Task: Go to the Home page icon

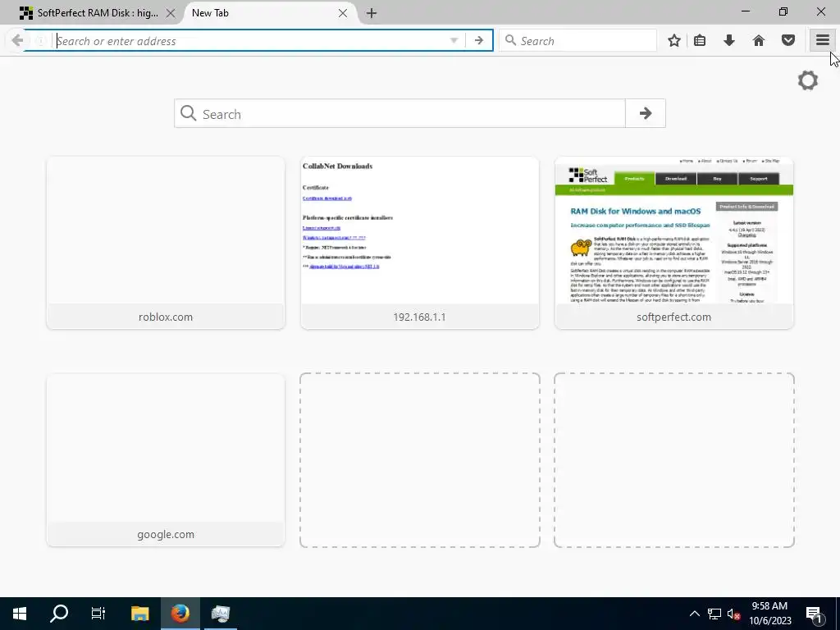Action: [759, 40]
